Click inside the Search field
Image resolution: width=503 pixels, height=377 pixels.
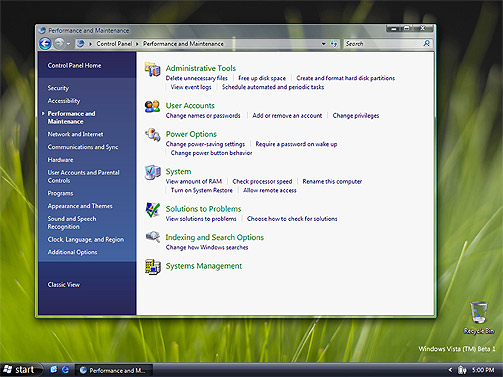point(383,44)
